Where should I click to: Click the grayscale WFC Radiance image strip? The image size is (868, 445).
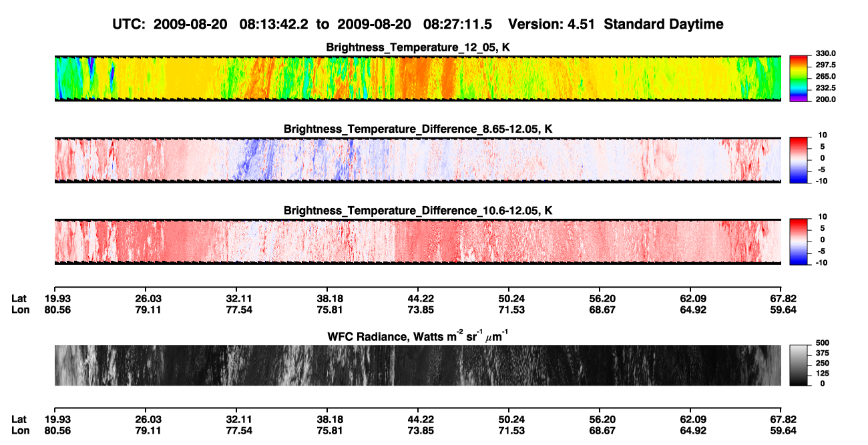(418, 365)
